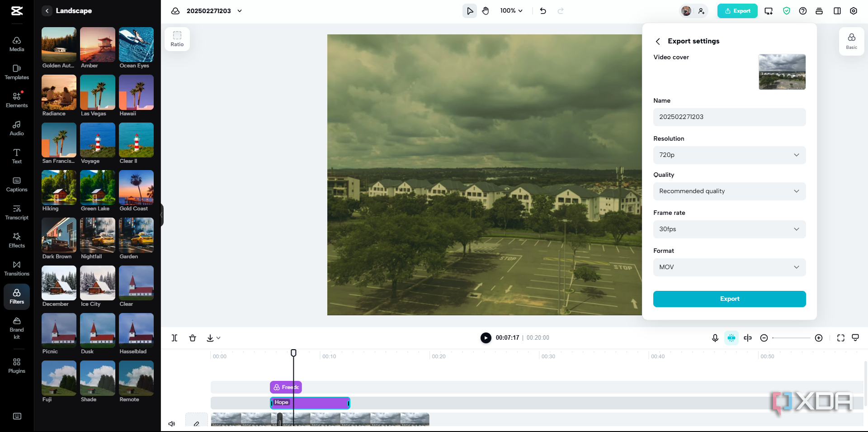Viewport: 868px width, 432px height.
Task: Open the help question mark icon
Action: click(x=803, y=11)
